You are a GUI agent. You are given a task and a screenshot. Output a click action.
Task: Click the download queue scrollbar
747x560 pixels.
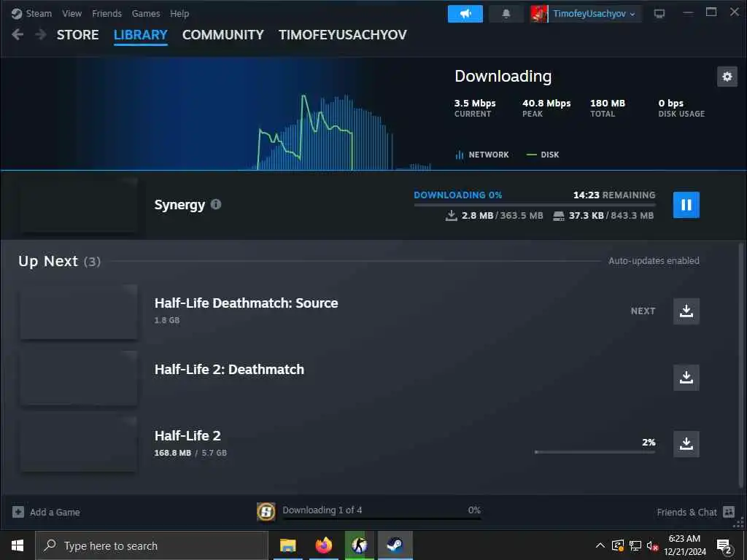(741, 367)
